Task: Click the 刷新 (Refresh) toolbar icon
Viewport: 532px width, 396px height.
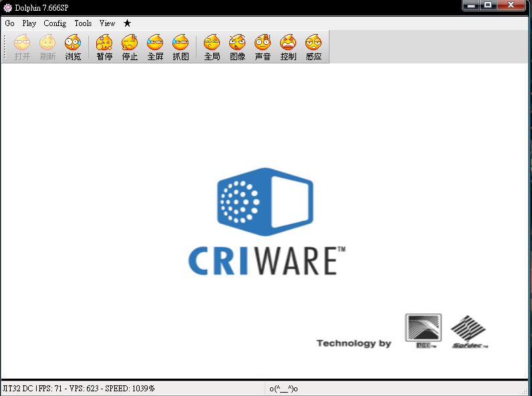Action: point(47,47)
